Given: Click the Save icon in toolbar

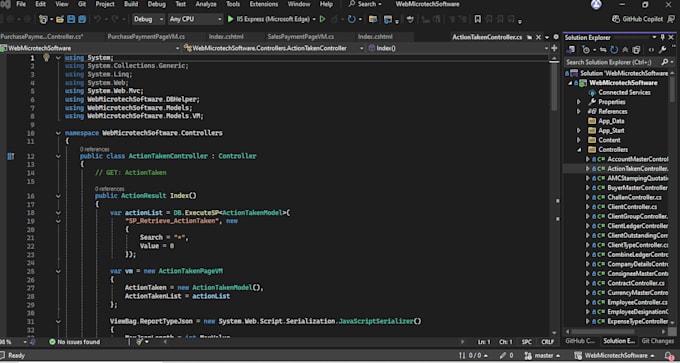Looking at the screenshot, I should 71,19.
